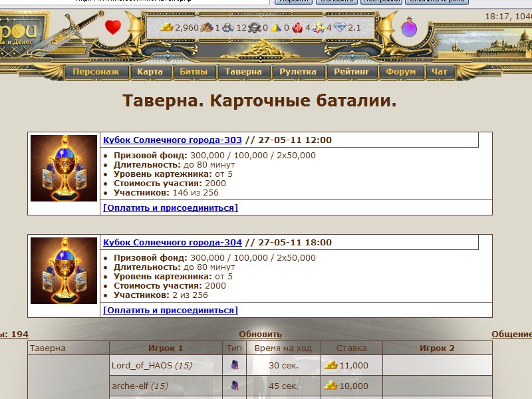The image size is (532, 399).
Task: Click the Игрок 1 column header
Action: pos(166,348)
